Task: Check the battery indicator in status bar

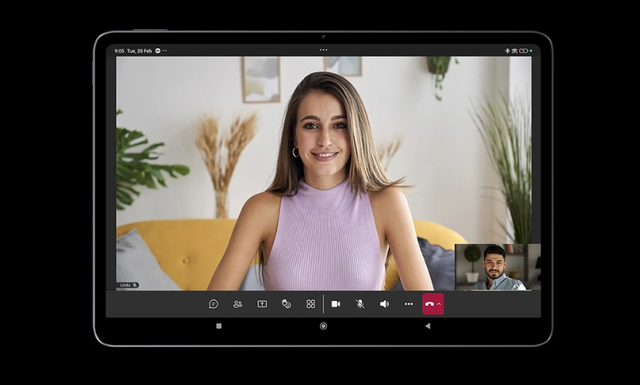Action: pos(523,51)
